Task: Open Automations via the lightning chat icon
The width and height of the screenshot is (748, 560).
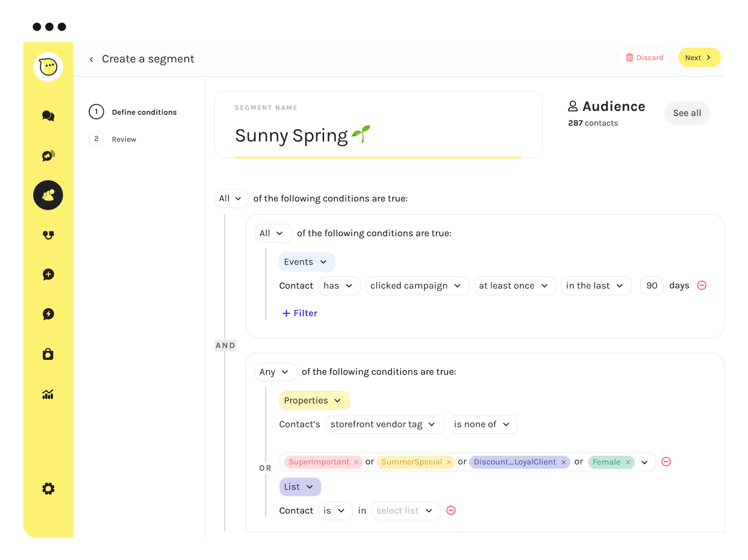Action: pyautogui.click(x=48, y=314)
